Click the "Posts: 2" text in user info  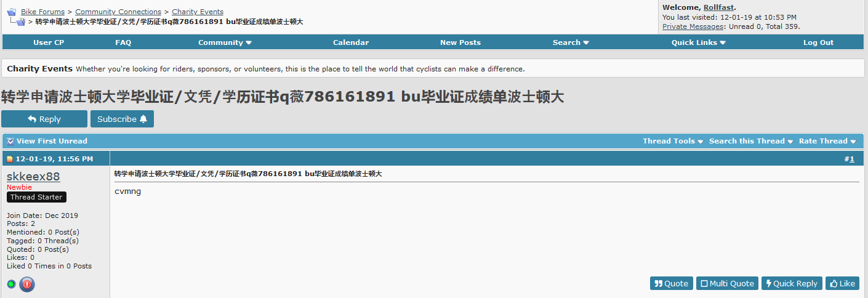(21, 223)
